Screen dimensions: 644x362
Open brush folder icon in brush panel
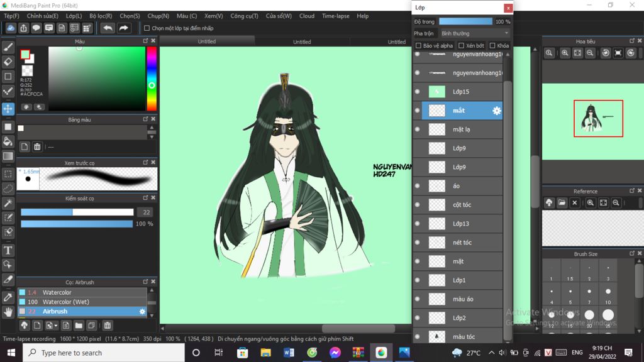[79, 326]
